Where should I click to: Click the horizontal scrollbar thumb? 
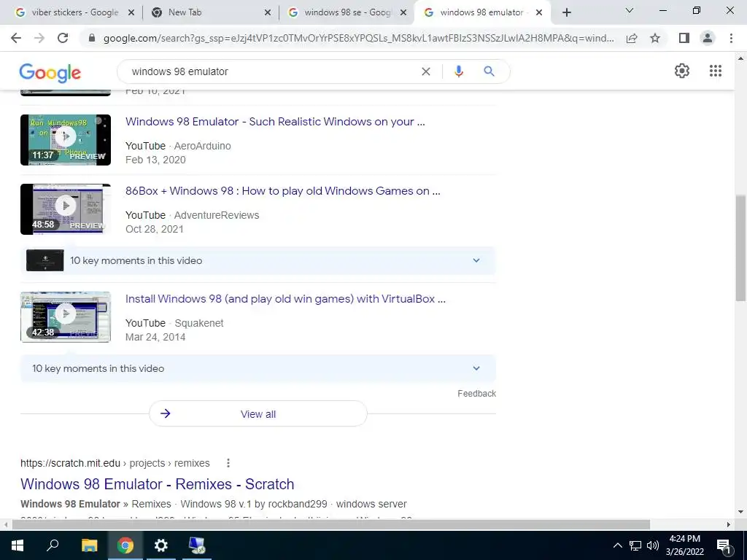tap(331, 524)
